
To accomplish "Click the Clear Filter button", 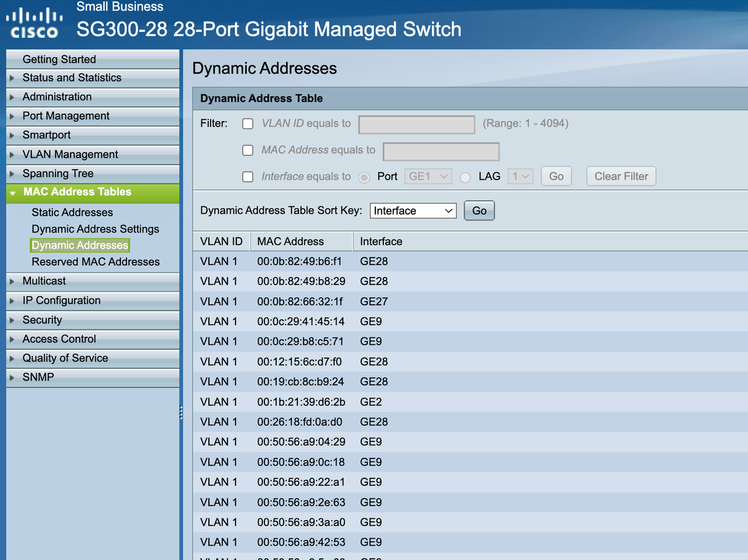I will tap(621, 176).
